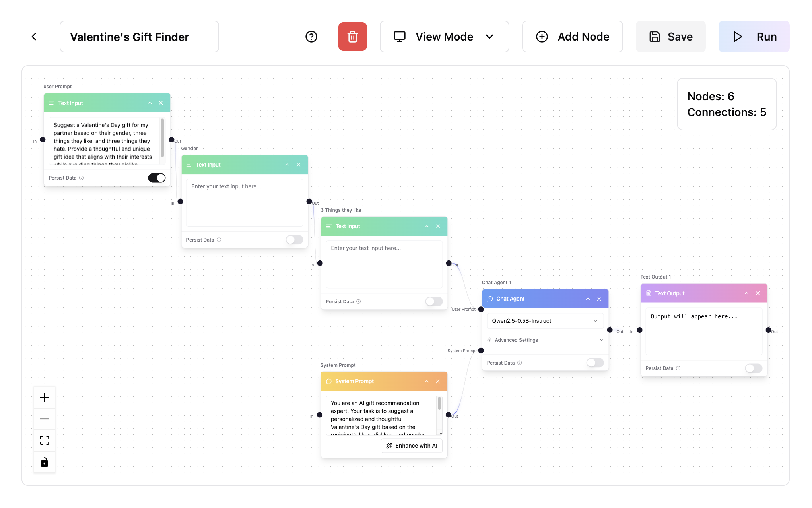Toggle Persist Data on Text Output node
The image size is (812, 508).
click(753, 368)
